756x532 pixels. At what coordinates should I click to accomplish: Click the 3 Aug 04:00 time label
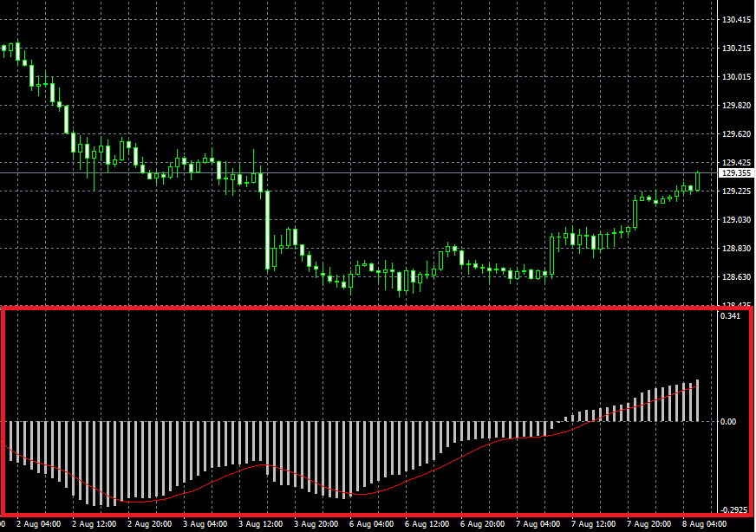(x=205, y=524)
